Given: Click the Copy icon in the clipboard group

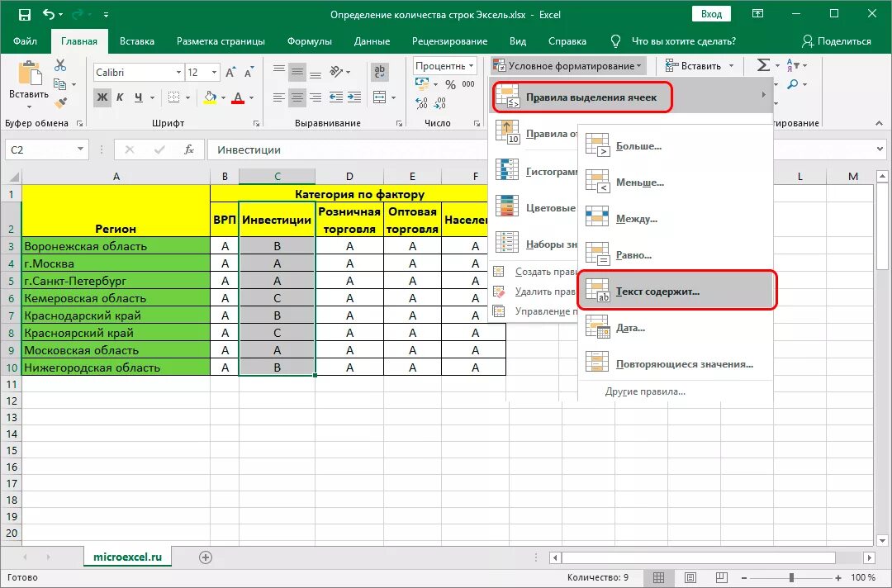Looking at the screenshot, I should [x=60, y=84].
